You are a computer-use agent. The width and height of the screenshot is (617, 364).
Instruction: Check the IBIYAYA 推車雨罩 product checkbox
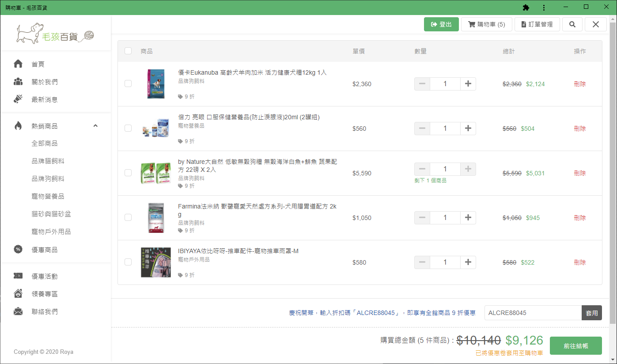coord(128,262)
